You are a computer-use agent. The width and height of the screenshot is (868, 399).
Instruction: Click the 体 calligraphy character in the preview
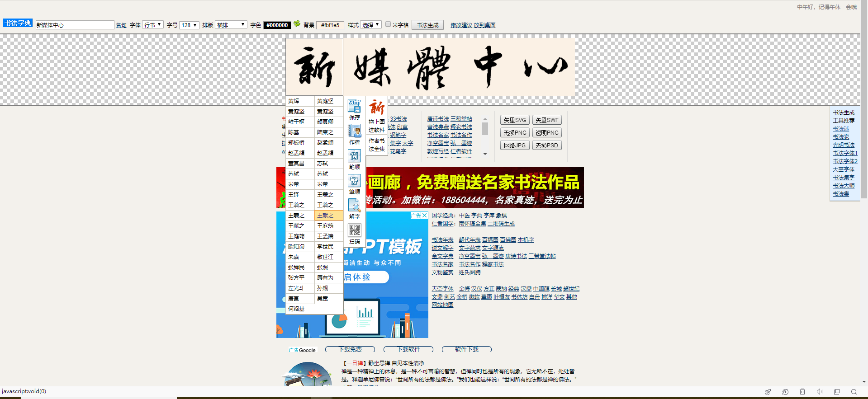(429, 67)
